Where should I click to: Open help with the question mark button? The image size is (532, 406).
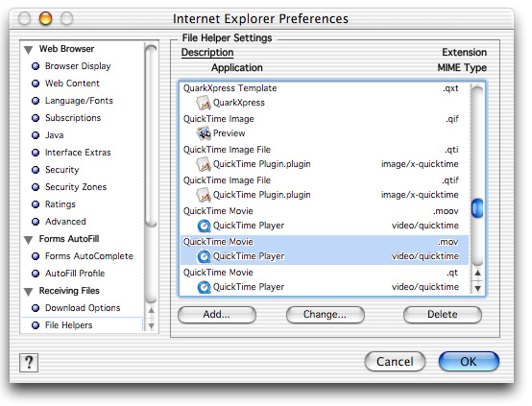pos(29,363)
